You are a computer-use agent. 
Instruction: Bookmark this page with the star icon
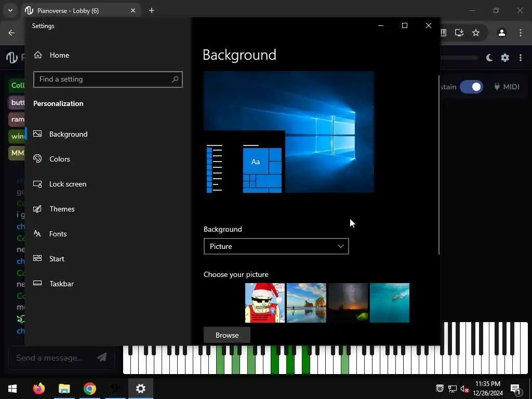click(476, 33)
